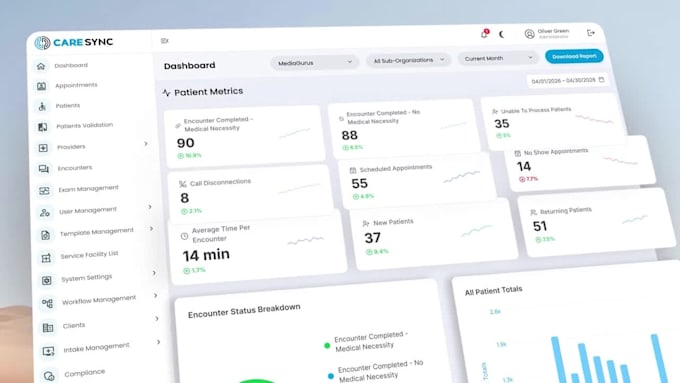Screen dimensions: 680x383
Task: Open Appointments in the sidebar
Action: pos(76,85)
